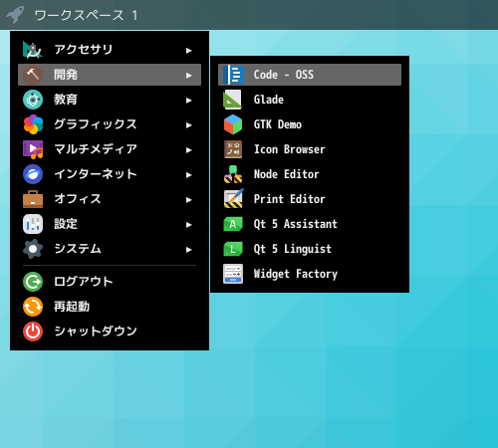Click the 教育 atom icon
This screenshot has width=498, height=448.
[x=33, y=100]
